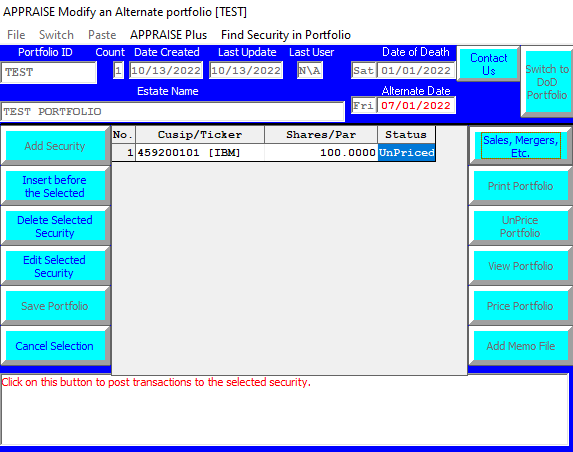Click Switch to DoD Portfolio button
Image resolution: width=573 pixels, height=452 pixels.
tap(547, 82)
